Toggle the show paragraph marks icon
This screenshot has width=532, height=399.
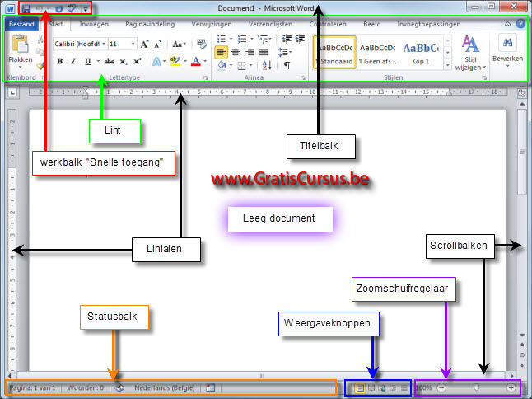tap(287, 65)
